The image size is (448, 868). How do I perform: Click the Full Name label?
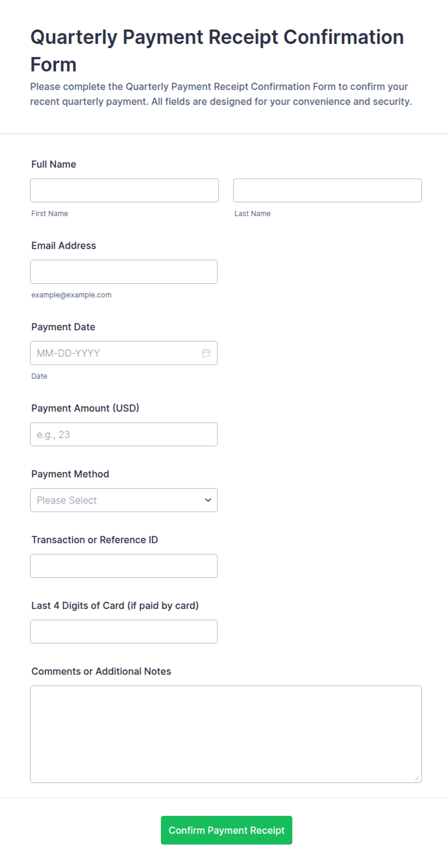53,164
